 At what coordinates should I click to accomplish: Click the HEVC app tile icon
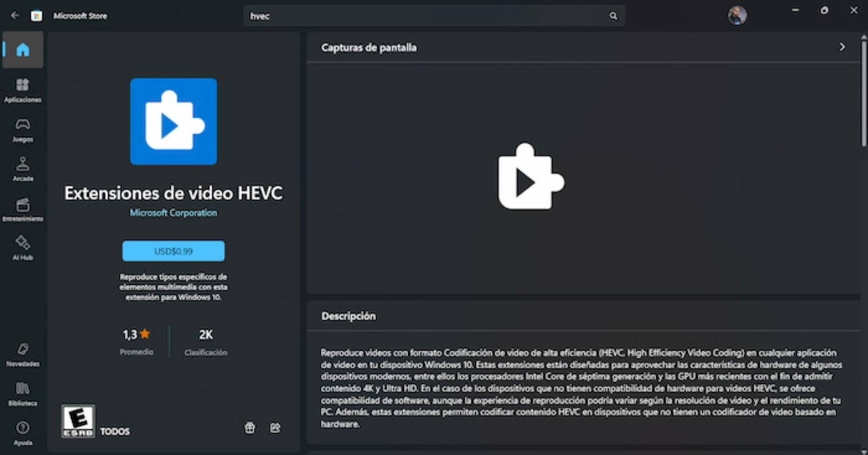[x=173, y=121]
